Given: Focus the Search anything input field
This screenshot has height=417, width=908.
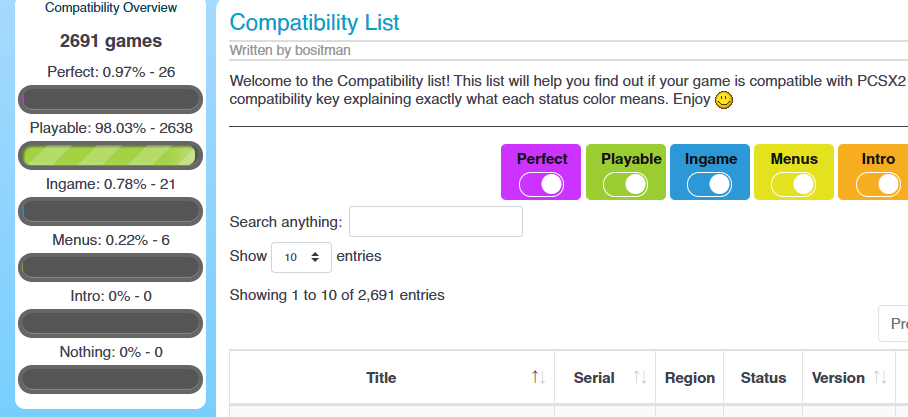Looking at the screenshot, I should click(x=435, y=222).
